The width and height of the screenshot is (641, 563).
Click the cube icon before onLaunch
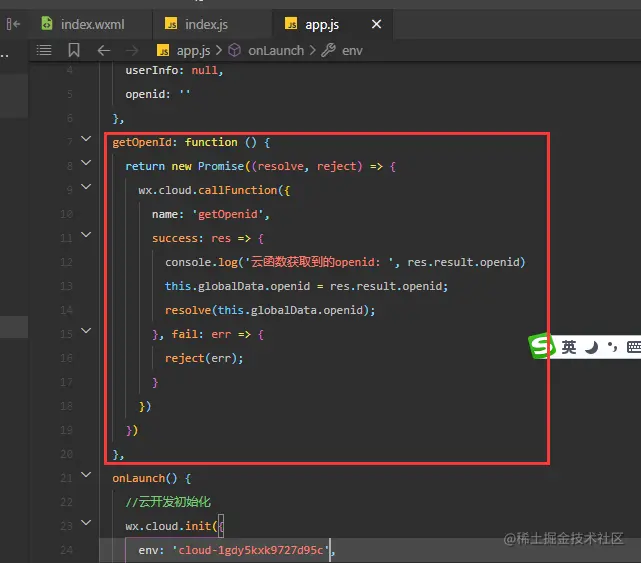click(234, 50)
